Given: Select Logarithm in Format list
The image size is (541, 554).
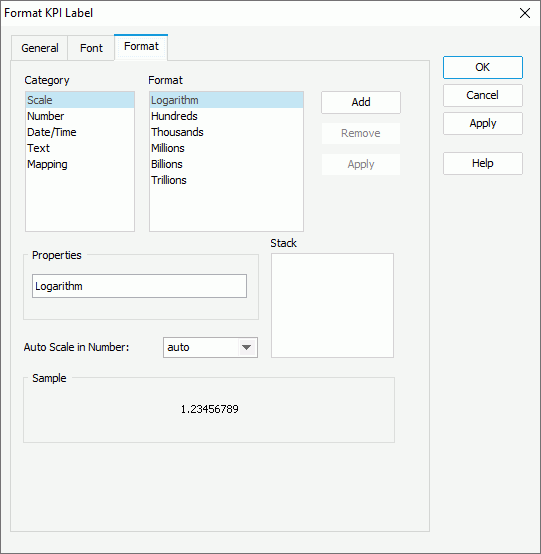Looking at the screenshot, I should (x=226, y=100).
